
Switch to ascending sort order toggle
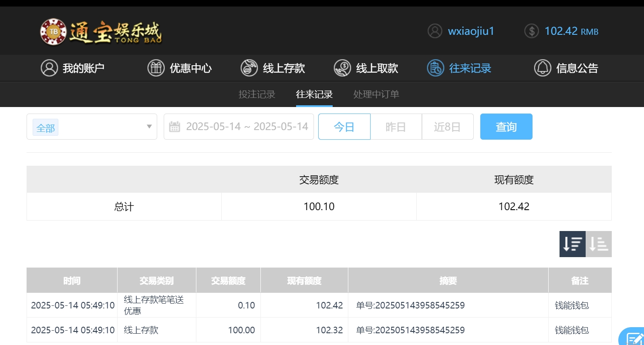tap(599, 244)
